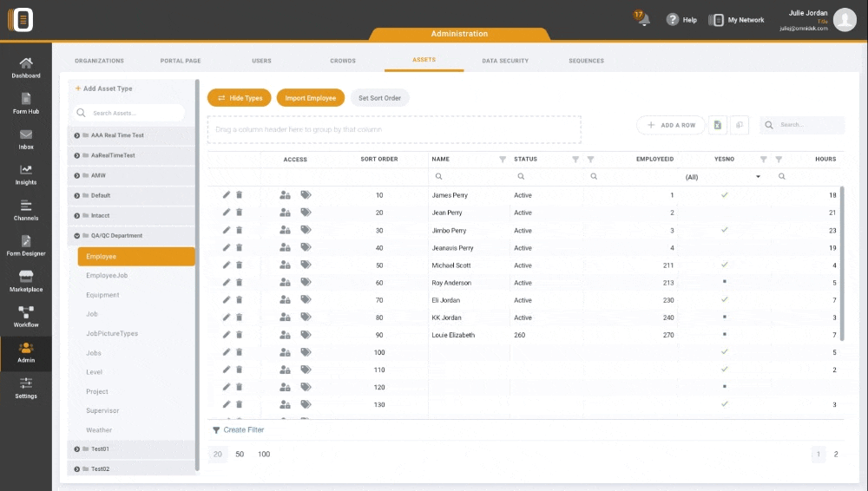Screen dimensions: 868x491
Task: Toggle the YesNo check for James Perry
Action: tap(724, 195)
